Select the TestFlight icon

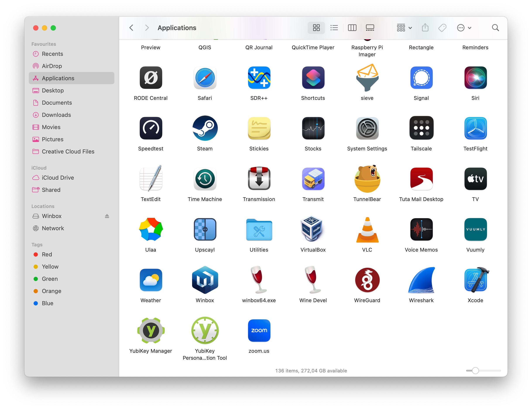tap(475, 128)
